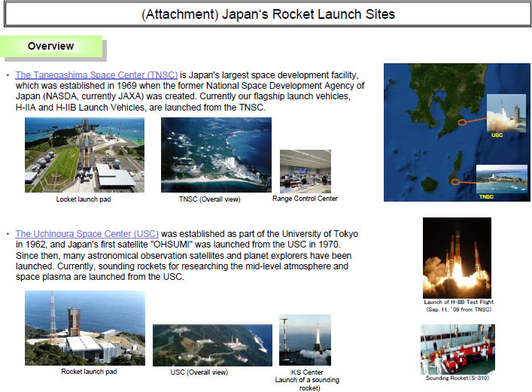Click the TNSC inset photo on the map

point(502,179)
